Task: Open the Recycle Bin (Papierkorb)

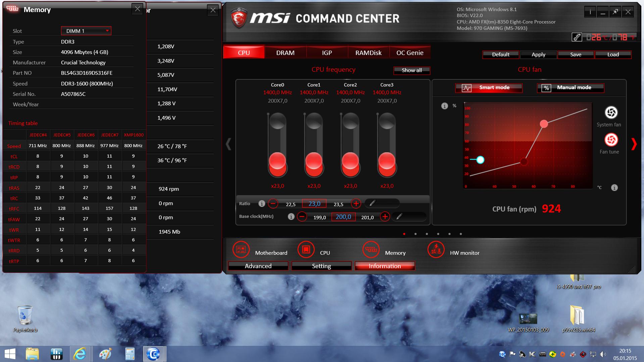Action: pos(25,319)
